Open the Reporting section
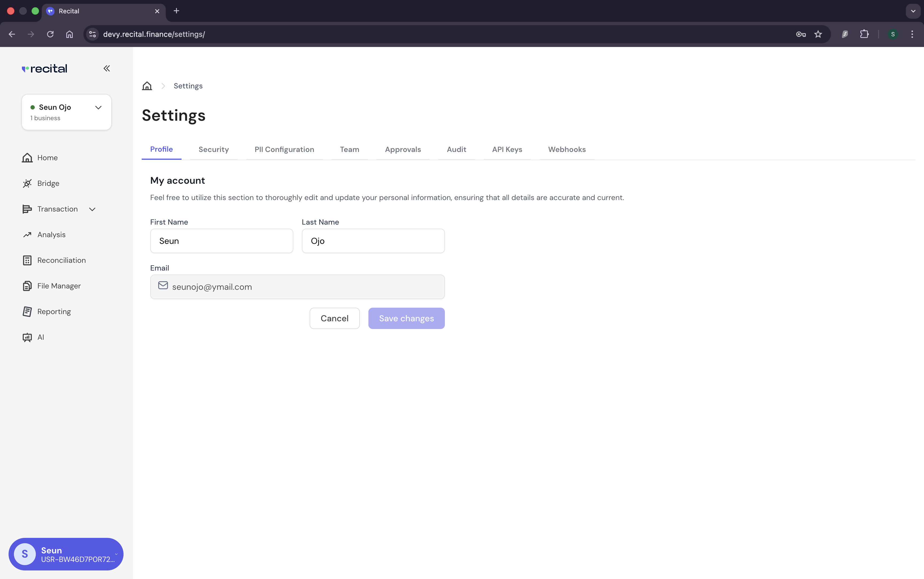This screenshot has height=579, width=924. click(x=54, y=312)
